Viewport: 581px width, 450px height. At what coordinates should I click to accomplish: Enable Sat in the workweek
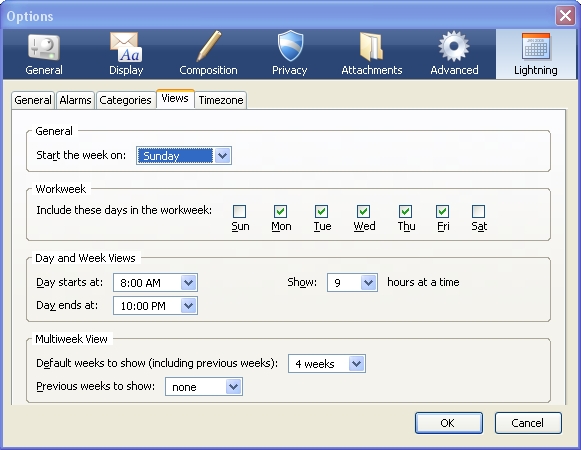click(x=478, y=212)
